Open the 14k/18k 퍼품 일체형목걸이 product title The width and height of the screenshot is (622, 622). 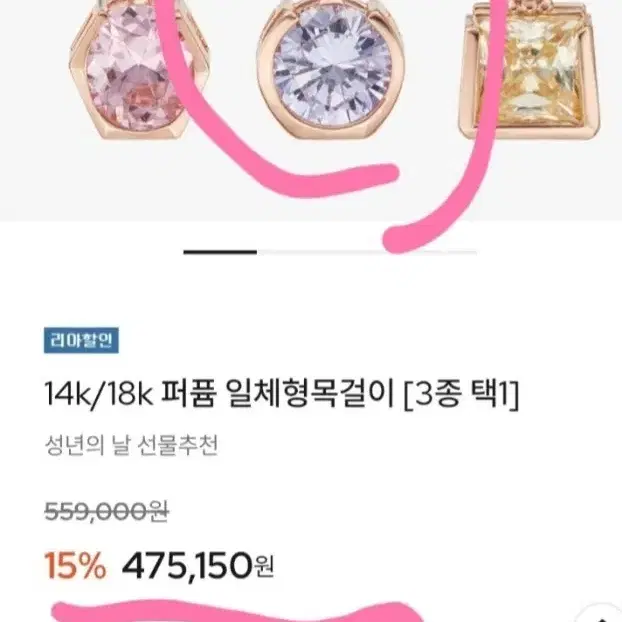[x=281, y=394]
